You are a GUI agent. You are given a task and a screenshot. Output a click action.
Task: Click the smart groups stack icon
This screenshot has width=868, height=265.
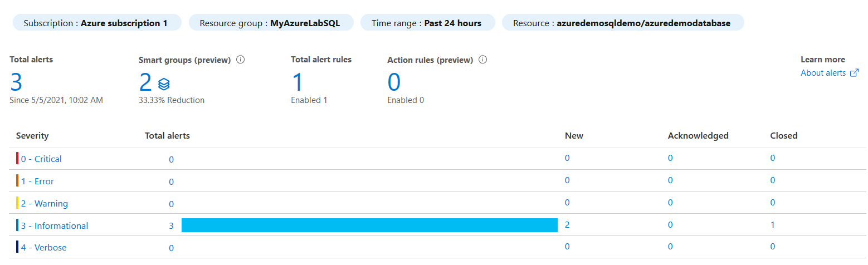point(164,84)
